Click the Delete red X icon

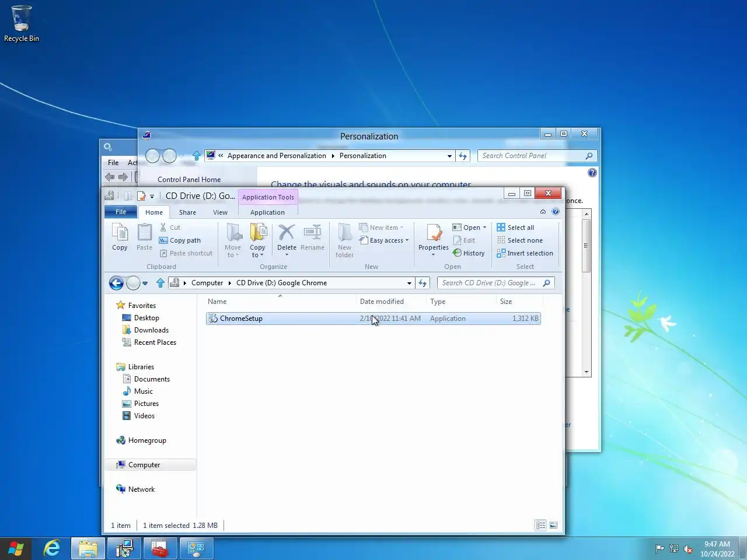click(x=287, y=232)
